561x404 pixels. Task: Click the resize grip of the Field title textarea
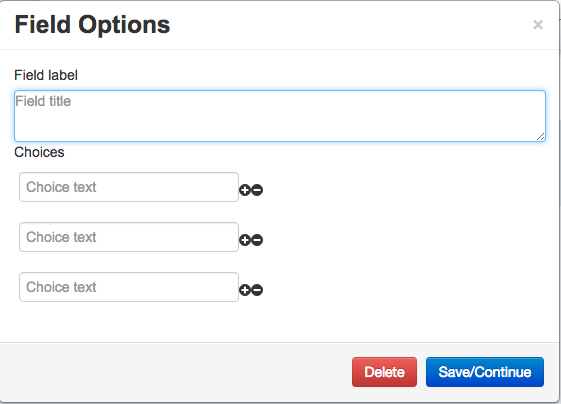coord(541,137)
